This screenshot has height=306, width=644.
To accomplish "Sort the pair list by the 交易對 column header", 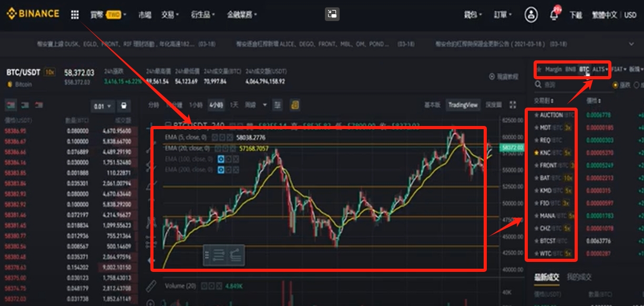I will tap(544, 100).
